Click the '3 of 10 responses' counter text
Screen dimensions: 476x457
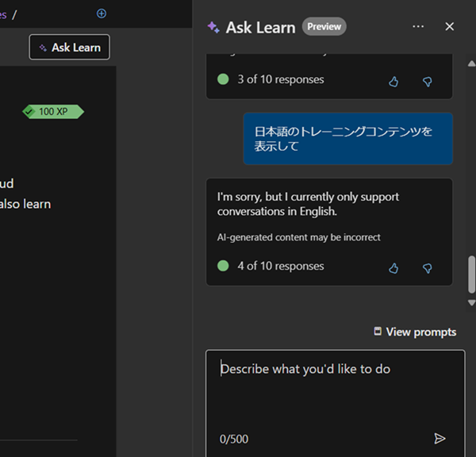point(281,79)
